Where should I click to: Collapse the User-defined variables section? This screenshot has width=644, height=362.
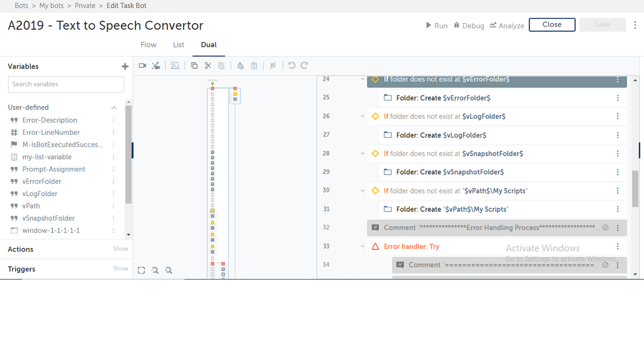point(114,108)
